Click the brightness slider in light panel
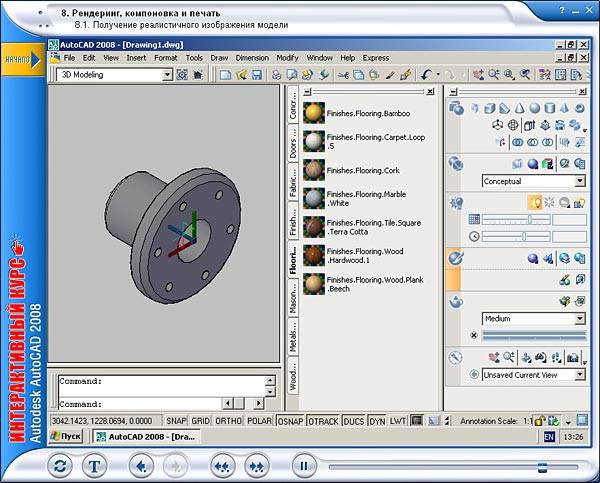600x483 pixels. pyautogui.click(x=530, y=219)
